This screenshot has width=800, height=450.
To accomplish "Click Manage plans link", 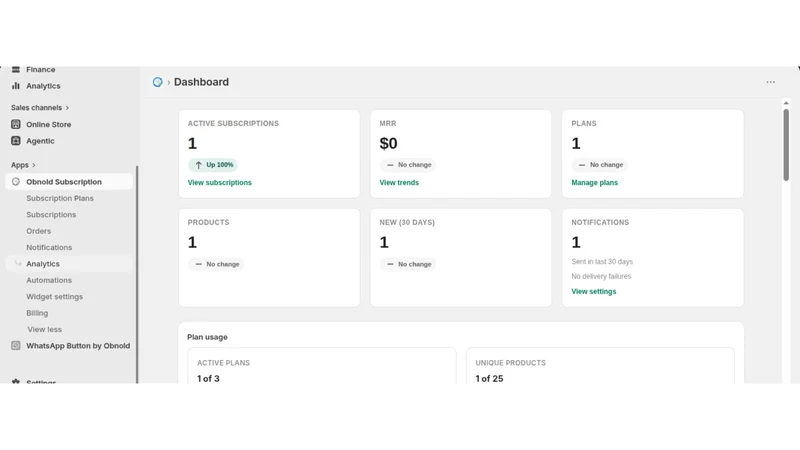I will (x=594, y=183).
